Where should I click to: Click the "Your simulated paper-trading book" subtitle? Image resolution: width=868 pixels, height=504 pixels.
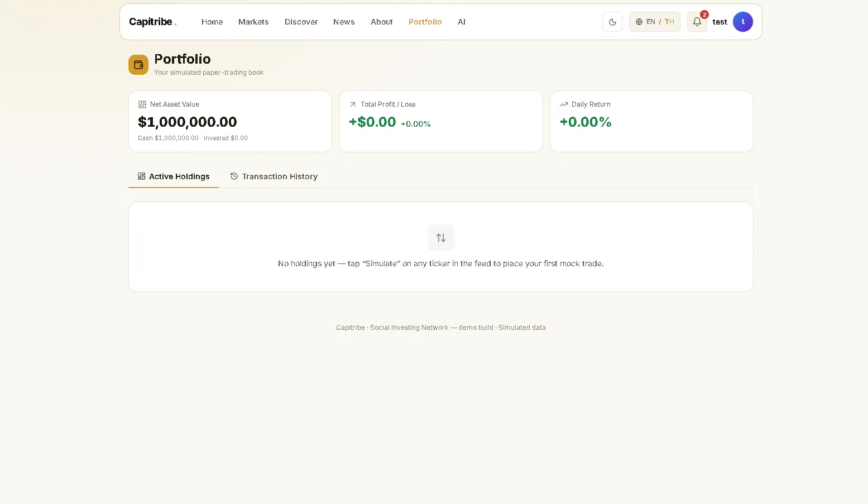(x=209, y=73)
